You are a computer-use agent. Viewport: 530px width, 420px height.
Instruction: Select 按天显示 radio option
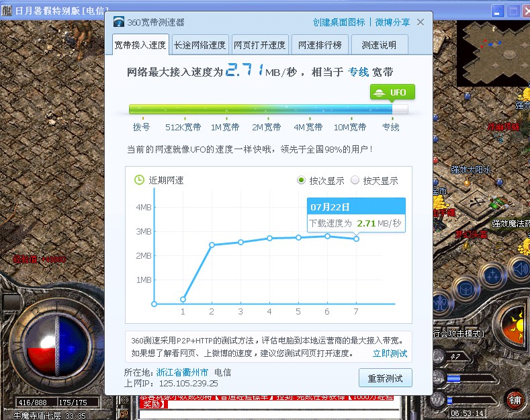click(x=355, y=180)
